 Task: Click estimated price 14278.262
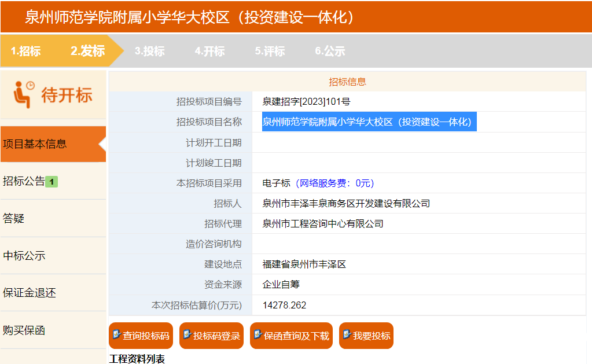tap(284, 305)
